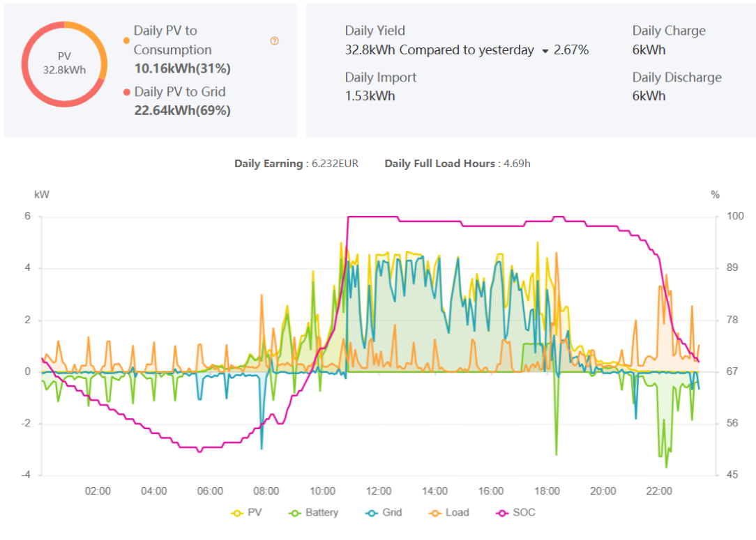Image resolution: width=756 pixels, height=540 pixels.
Task: Click Daily Earning 6.232EUR text
Action: point(296,164)
